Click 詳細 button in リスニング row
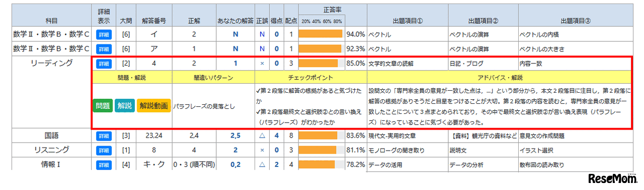This screenshot has height=190, width=644. tap(103, 150)
